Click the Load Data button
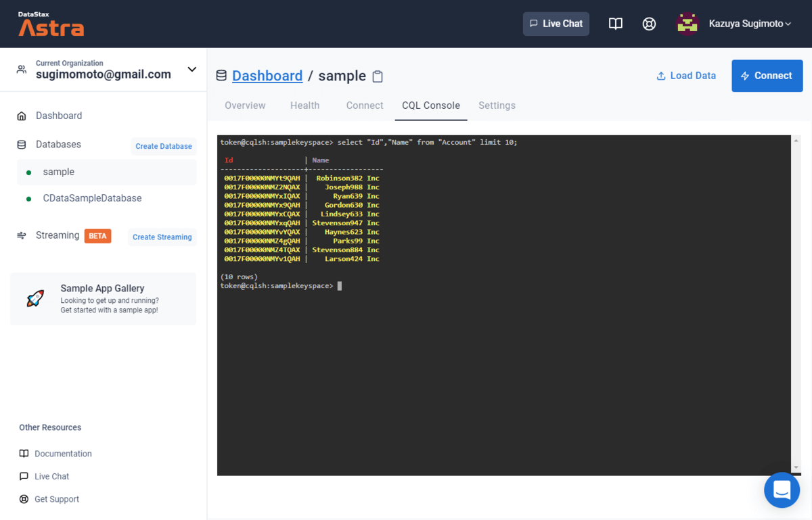 pos(686,76)
